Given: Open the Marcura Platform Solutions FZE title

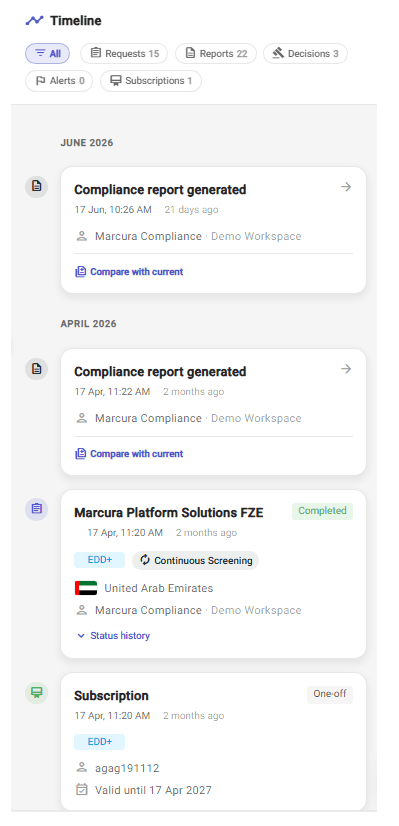Looking at the screenshot, I should [x=169, y=513].
